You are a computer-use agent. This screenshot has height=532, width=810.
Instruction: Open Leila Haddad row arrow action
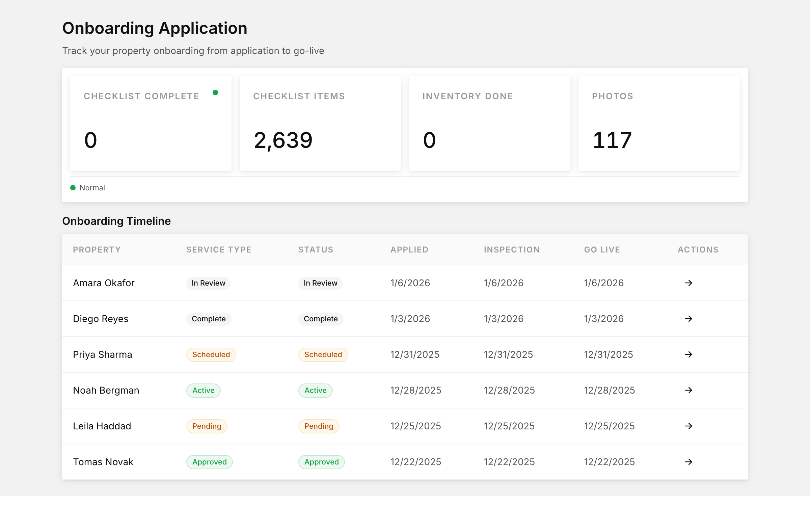pos(688,426)
